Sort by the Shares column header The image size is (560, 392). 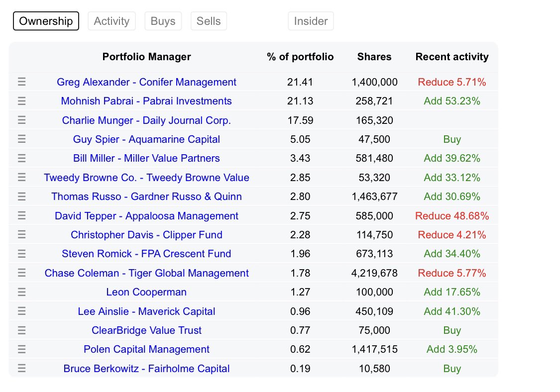coord(374,57)
